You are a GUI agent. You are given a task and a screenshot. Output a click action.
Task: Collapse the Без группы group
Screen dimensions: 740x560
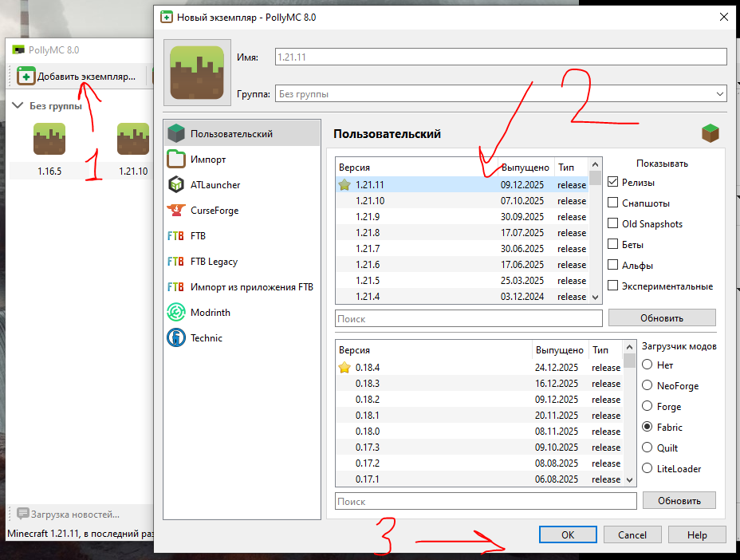coord(18,105)
